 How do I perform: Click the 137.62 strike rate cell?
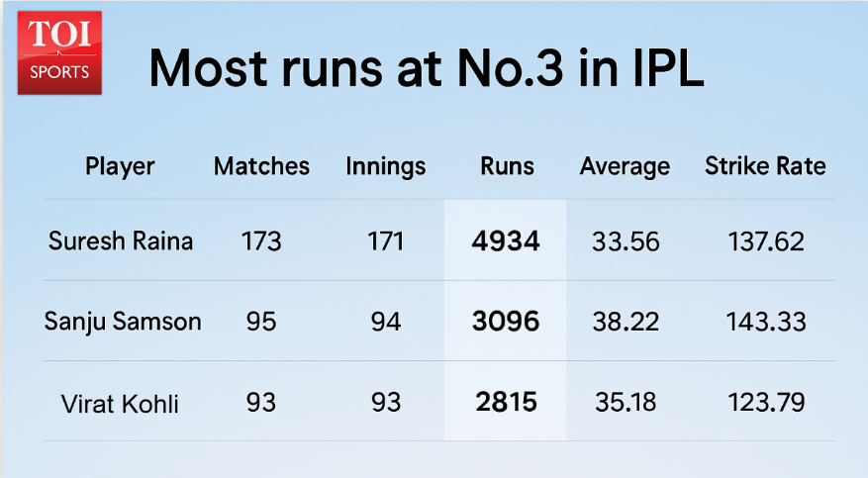tap(764, 240)
